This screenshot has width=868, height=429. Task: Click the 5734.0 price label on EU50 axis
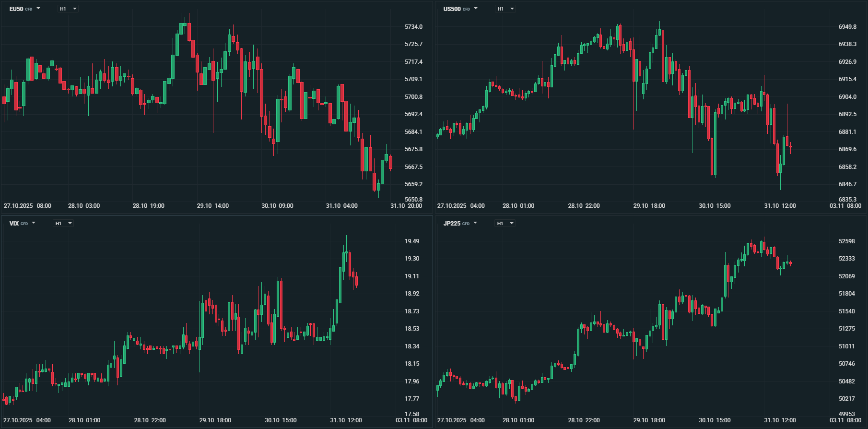pos(413,27)
